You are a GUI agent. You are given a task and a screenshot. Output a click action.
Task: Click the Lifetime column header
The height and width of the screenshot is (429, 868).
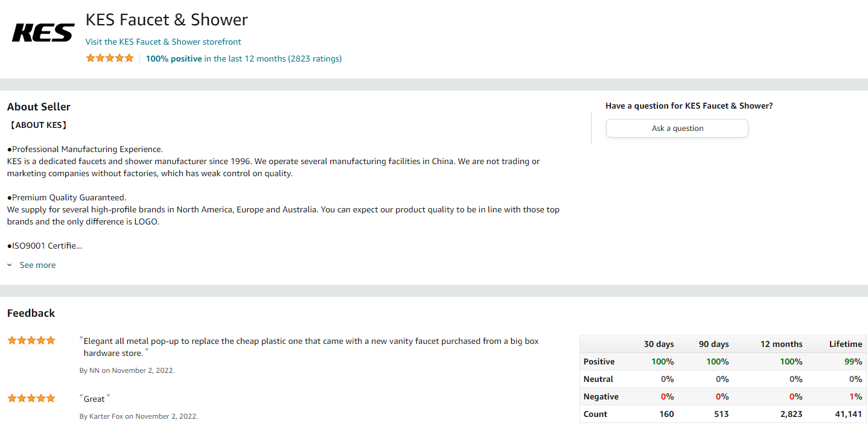click(845, 344)
